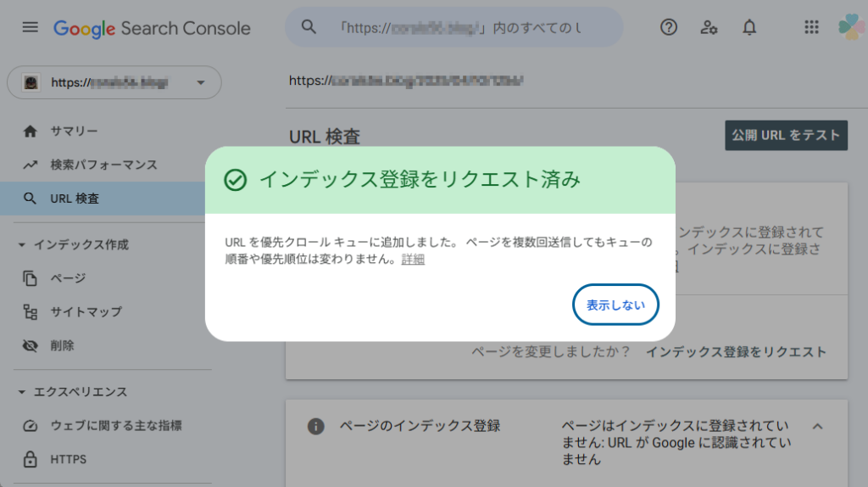Click the inspected URL text at top
This screenshot has height=487, width=868.
pos(406,81)
